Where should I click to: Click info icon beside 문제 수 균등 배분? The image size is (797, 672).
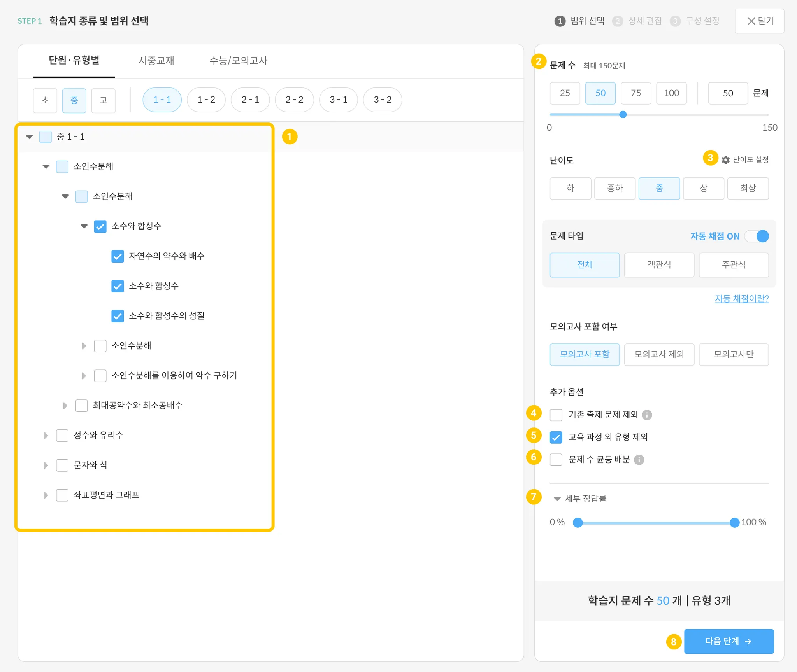click(x=639, y=460)
